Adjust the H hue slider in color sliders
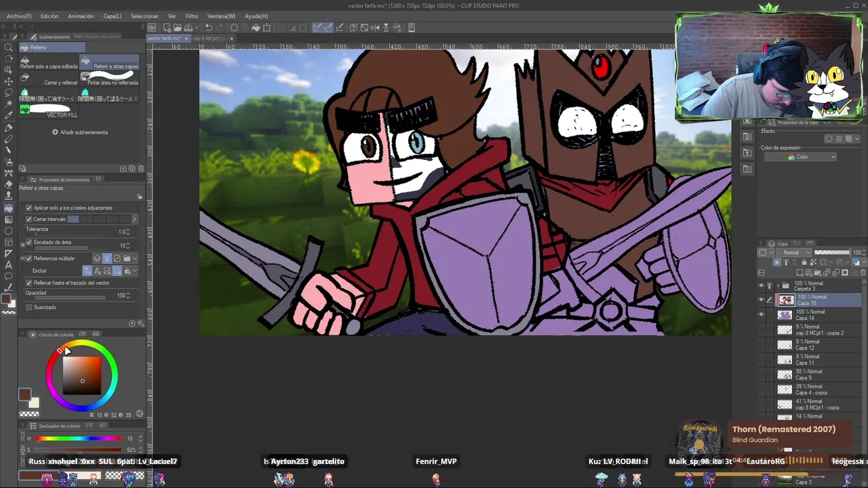Viewport: 868px width, 488px height. pos(79,439)
